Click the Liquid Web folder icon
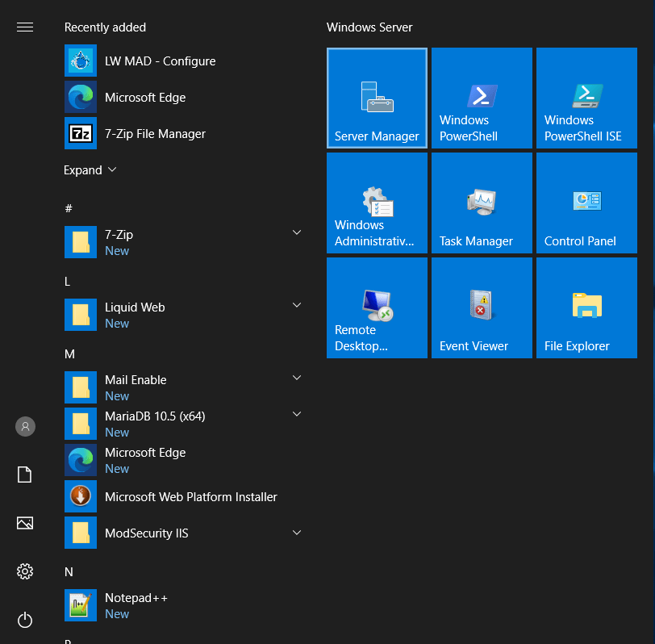 pyautogui.click(x=81, y=315)
